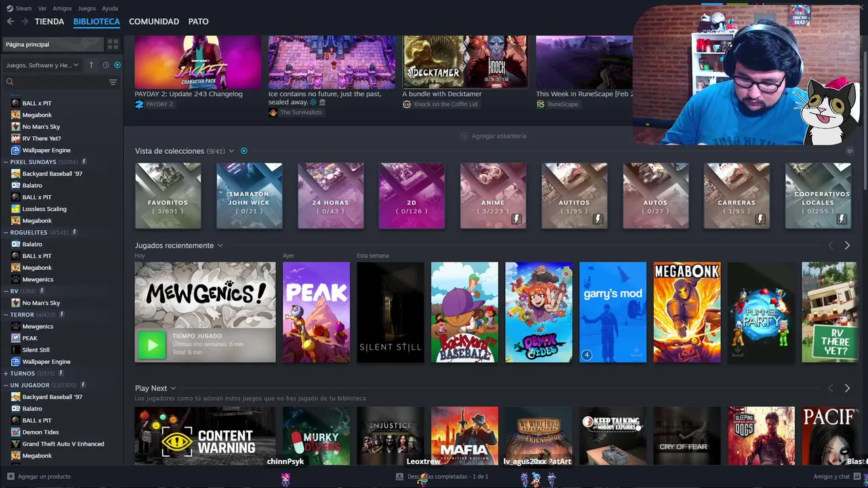Screen dimensions: 868x488
Task: Click Lossless Scaling duck icon in sidebar
Action: click(x=16, y=209)
